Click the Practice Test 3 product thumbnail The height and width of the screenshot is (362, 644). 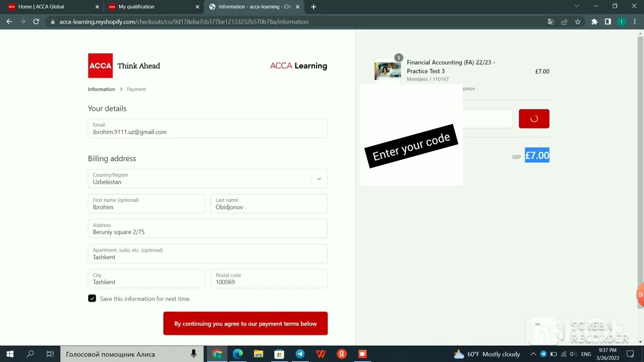(387, 71)
